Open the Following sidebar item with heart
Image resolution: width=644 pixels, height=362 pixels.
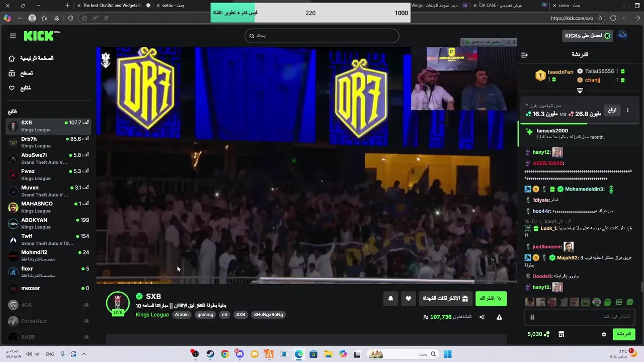(x=20, y=88)
